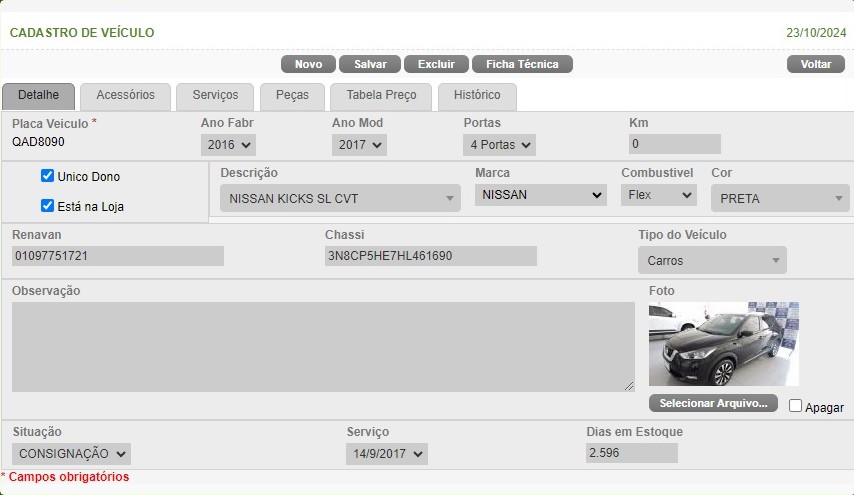Switch to the Acessórios tab

(x=125, y=96)
